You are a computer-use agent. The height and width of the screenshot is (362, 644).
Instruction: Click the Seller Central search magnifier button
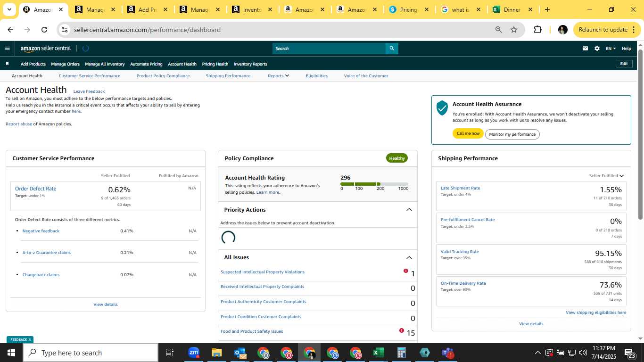pyautogui.click(x=392, y=48)
